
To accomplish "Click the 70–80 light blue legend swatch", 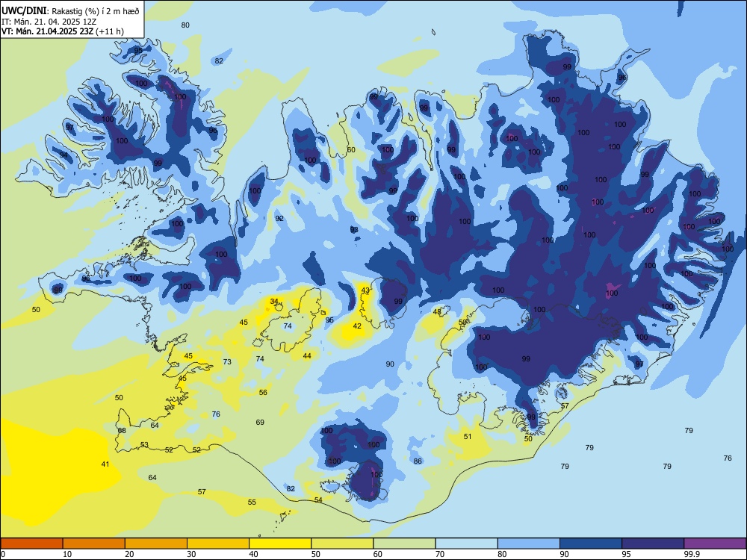I will (x=466, y=544).
